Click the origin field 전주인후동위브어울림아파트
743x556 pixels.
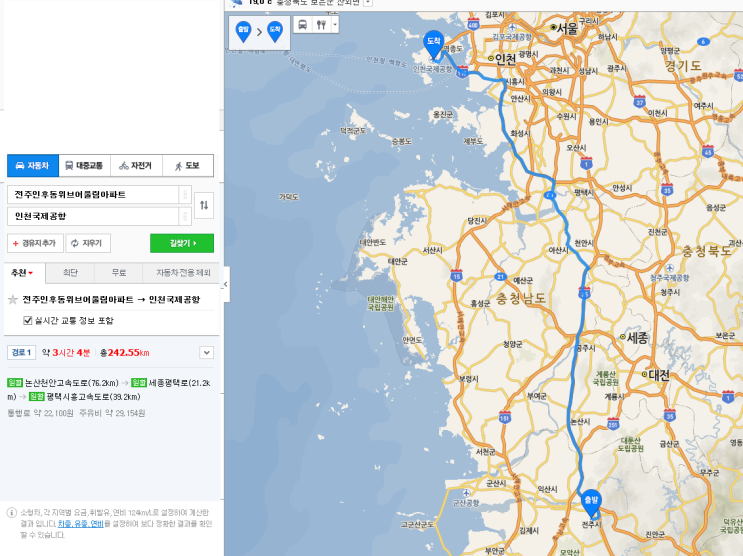93,194
